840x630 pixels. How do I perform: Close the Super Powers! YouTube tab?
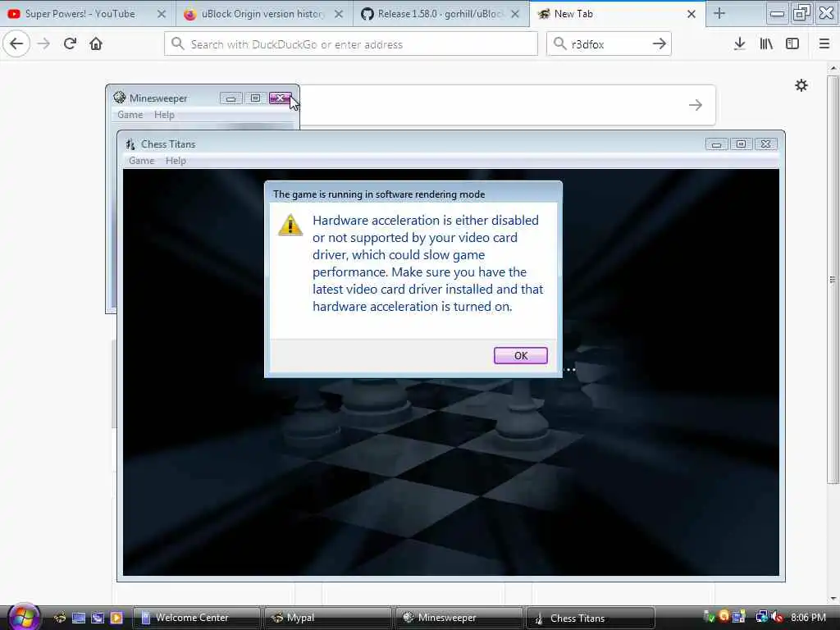pos(162,15)
